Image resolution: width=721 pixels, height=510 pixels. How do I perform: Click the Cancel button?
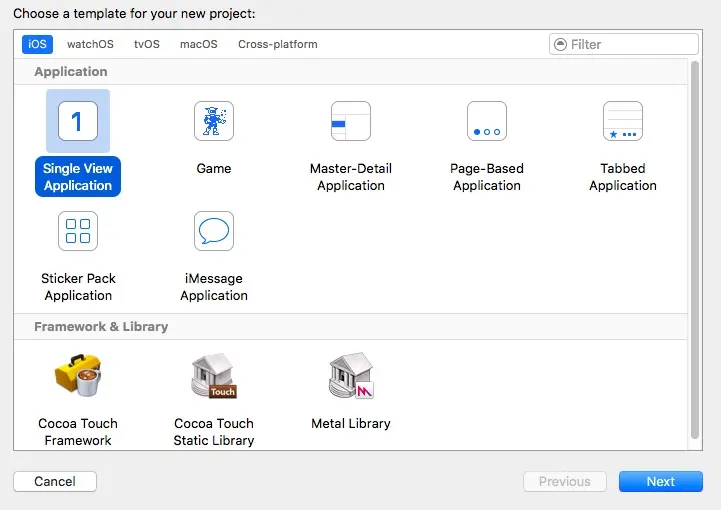point(55,481)
